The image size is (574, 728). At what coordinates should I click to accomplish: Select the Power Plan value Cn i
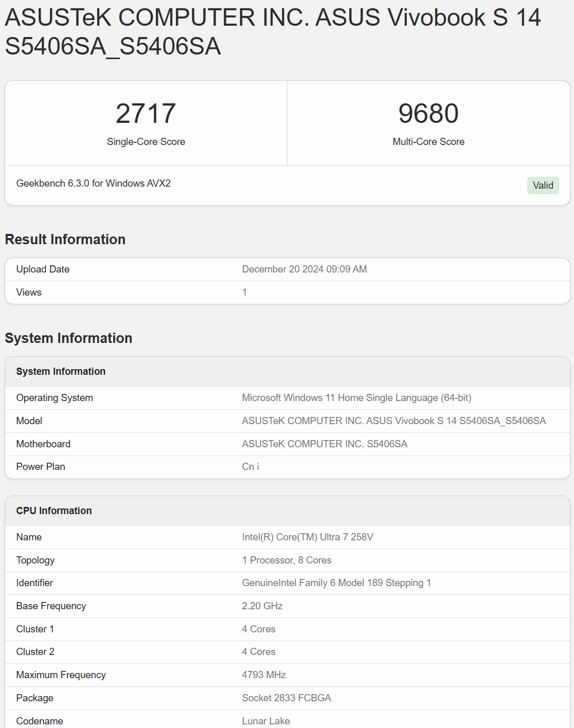point(250,467)
